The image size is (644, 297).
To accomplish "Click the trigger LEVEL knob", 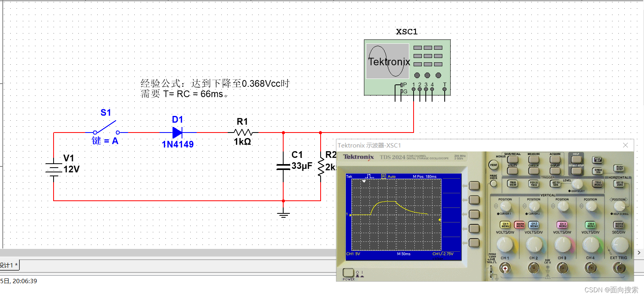I will (x=577, y=185).
